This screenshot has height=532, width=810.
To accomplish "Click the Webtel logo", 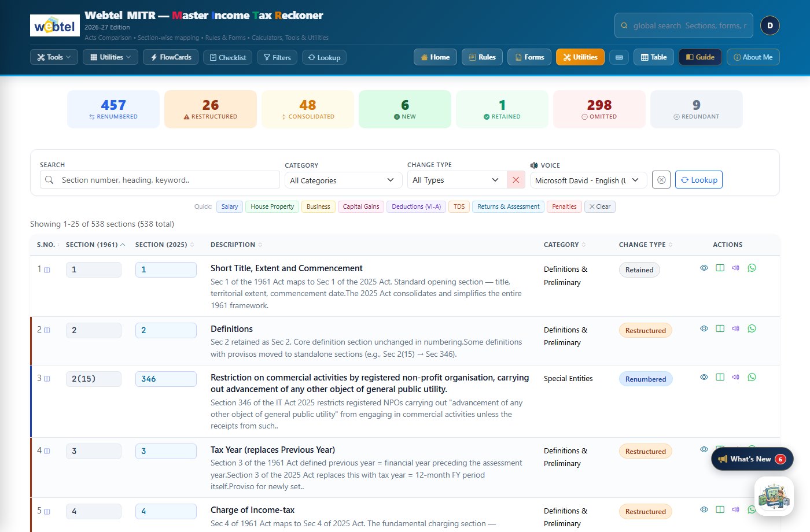I will pos(55,25).
